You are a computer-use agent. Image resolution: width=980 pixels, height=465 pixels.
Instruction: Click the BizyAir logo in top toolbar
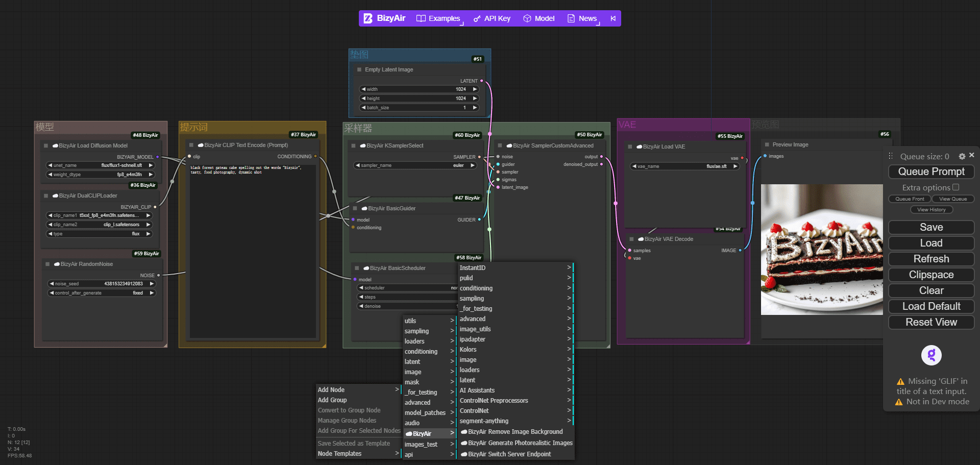[x=384, y=18]
